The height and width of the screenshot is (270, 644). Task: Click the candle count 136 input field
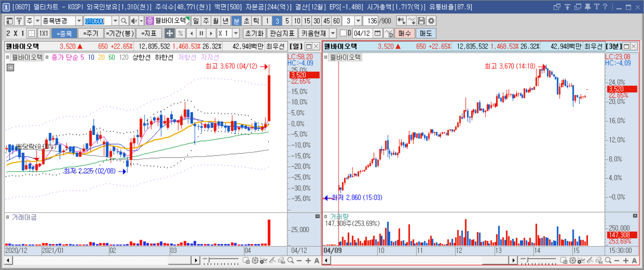point(370,21)
